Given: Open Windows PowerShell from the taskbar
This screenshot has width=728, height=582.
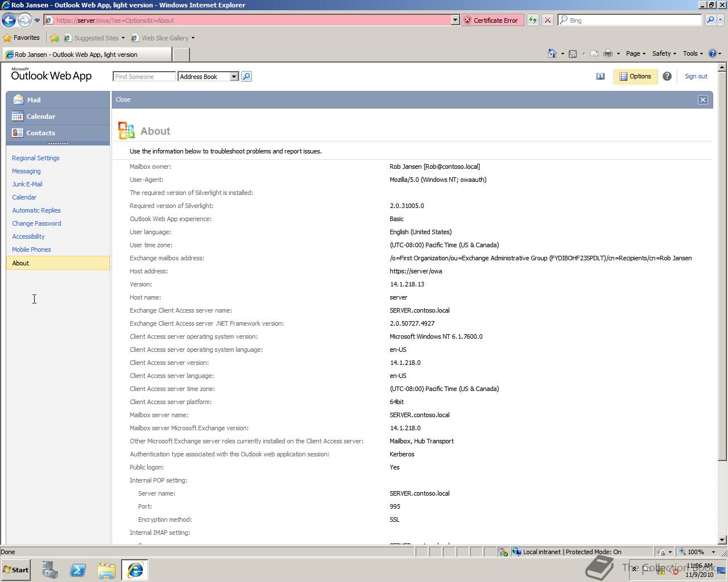Looking at the screenshot, I should point(78,570).
